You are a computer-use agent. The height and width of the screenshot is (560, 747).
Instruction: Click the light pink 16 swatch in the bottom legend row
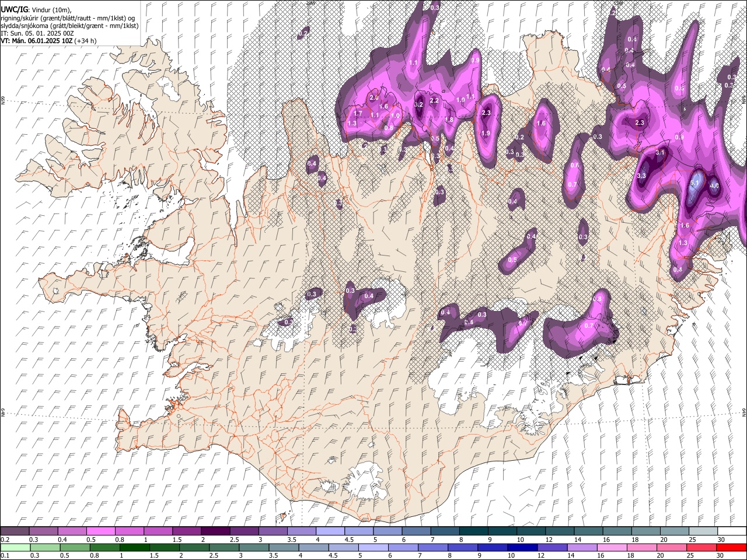612,548
